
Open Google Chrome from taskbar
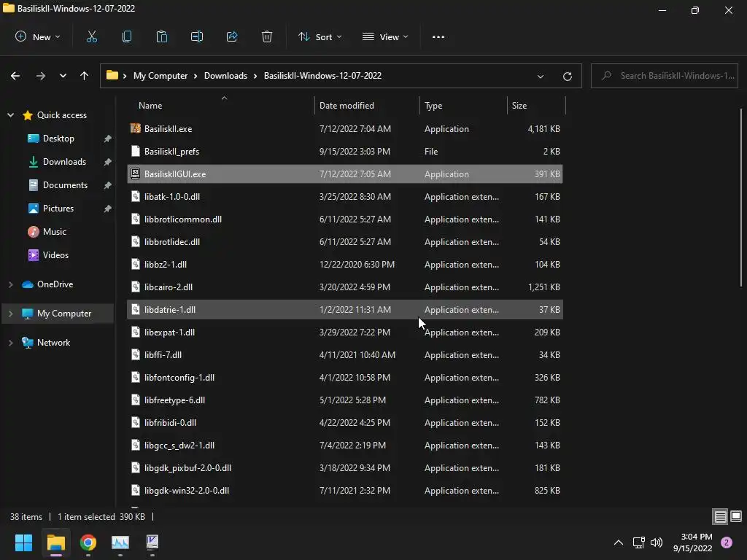pyautogui.click(x=88, y=542)
